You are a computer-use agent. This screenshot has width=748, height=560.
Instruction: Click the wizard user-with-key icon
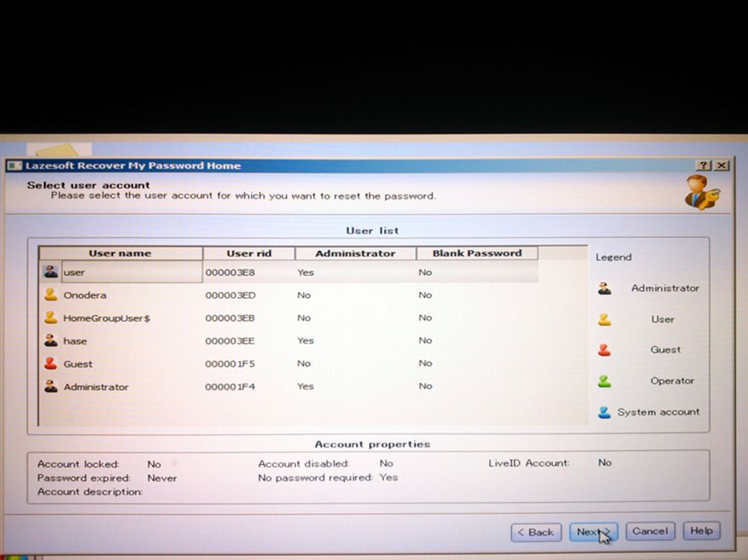point(702,193)
